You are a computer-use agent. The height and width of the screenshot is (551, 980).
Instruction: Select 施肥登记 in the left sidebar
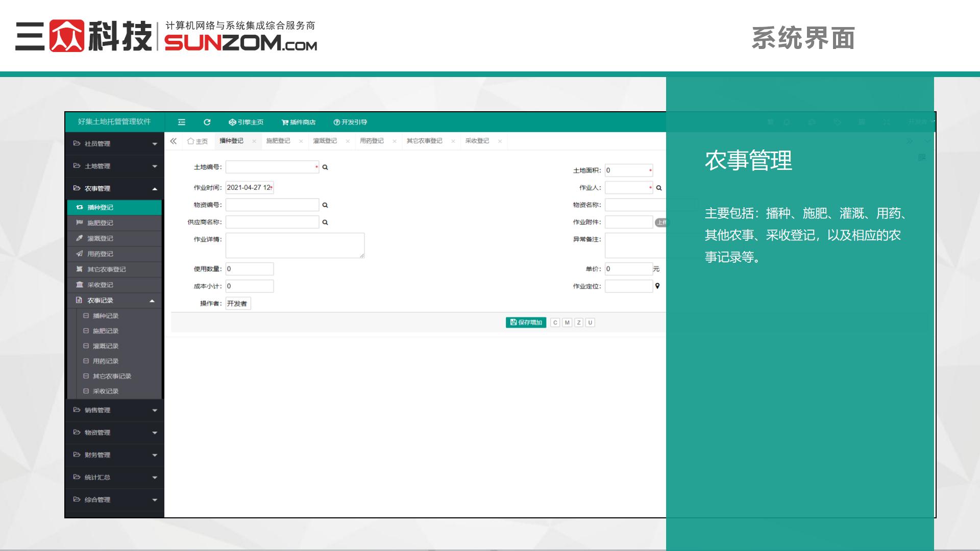point(100,223)
